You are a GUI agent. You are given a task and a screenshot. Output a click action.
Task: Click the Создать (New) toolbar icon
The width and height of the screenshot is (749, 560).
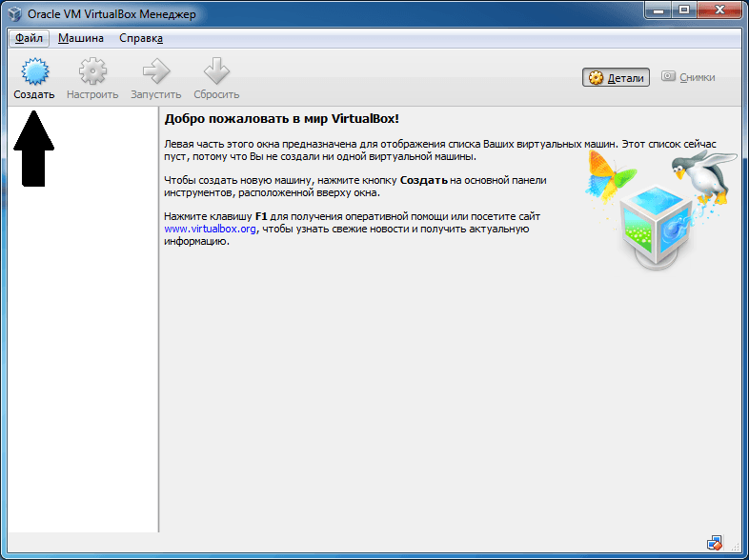pos(34,71)
